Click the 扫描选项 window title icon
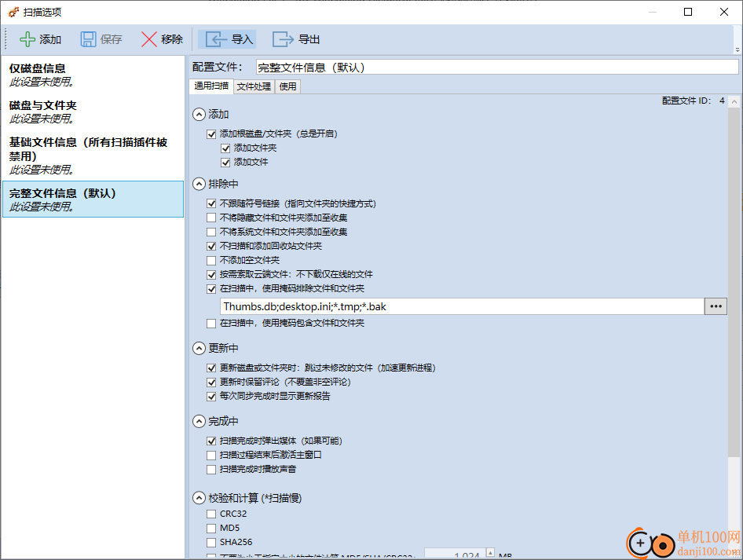 [x=13, y=12]
